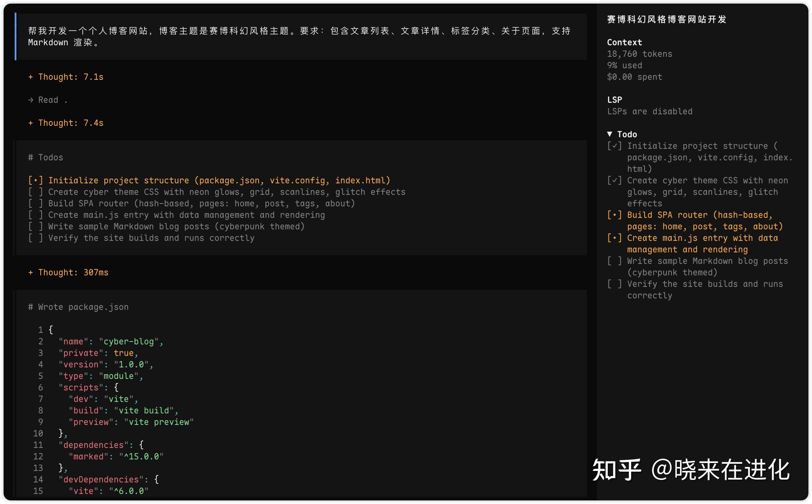
Task: Select the unchecked Create cyber theme CSS todo in main panel
Action: click(217, 192)
